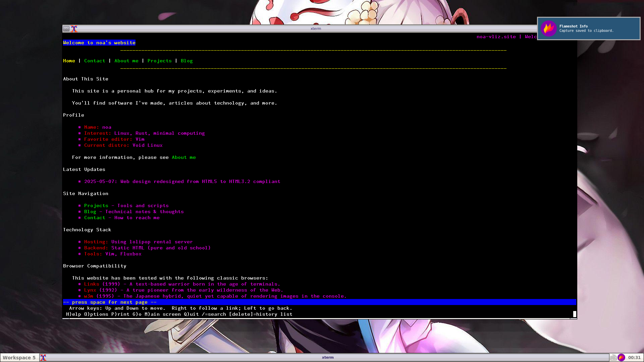Select the xterm entry in the taskbar
Image resolution: width=644 pixels, height=362 pixels.
[x=327, y=357]
